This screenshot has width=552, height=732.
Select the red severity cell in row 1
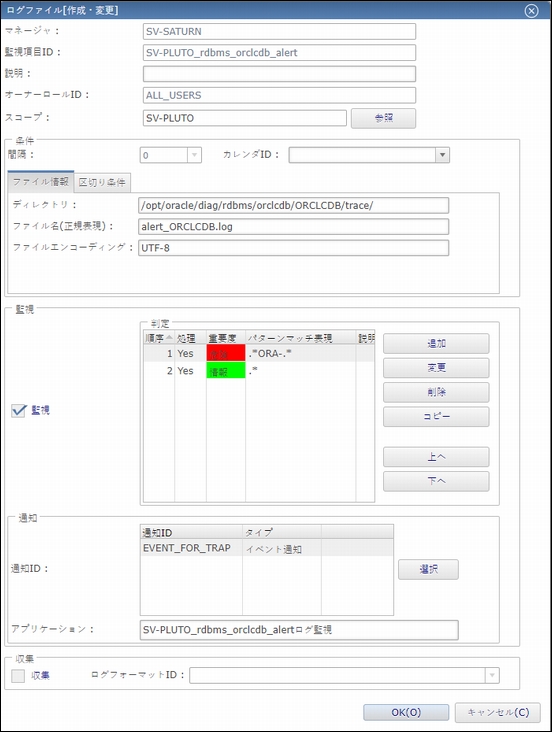[x=226, y=353]
